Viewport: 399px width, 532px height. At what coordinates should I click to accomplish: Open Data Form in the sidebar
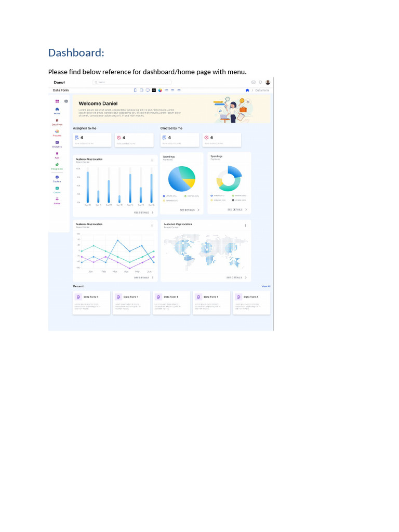click(57, 122)
